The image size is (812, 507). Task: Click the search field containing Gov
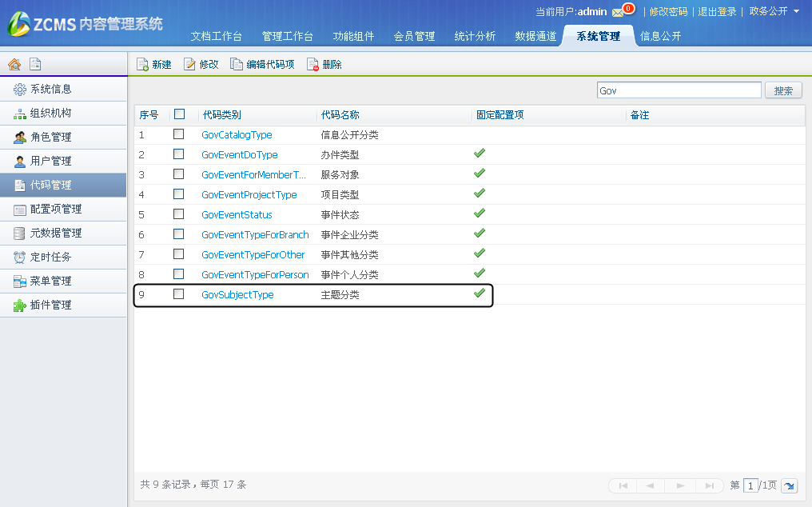[x=679, y=90]
